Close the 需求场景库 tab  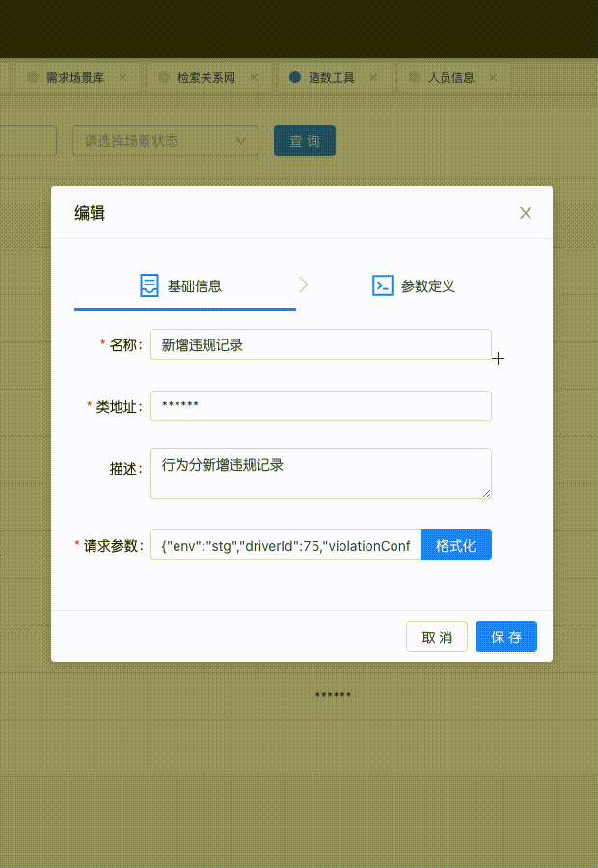pyautogui.click(x=122, y=77)
